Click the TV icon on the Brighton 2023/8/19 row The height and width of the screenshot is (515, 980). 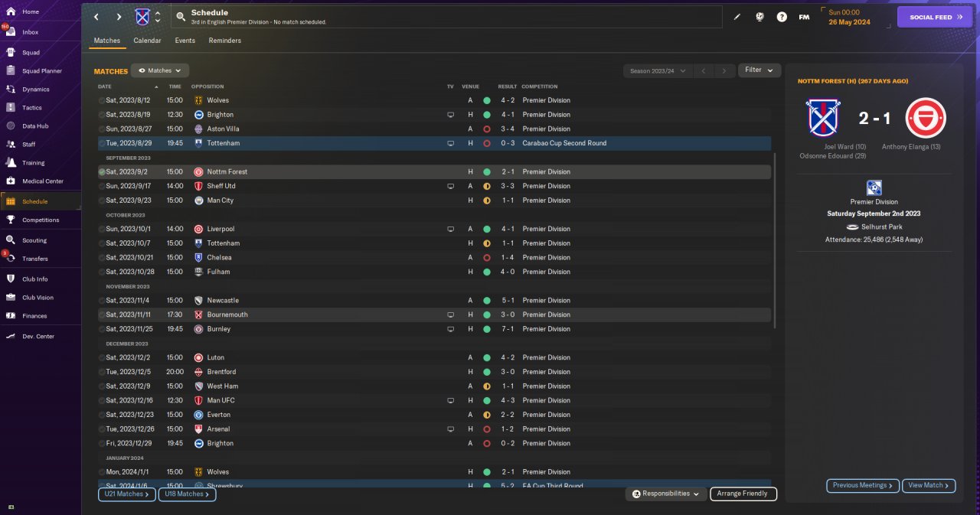coord(451,115)
